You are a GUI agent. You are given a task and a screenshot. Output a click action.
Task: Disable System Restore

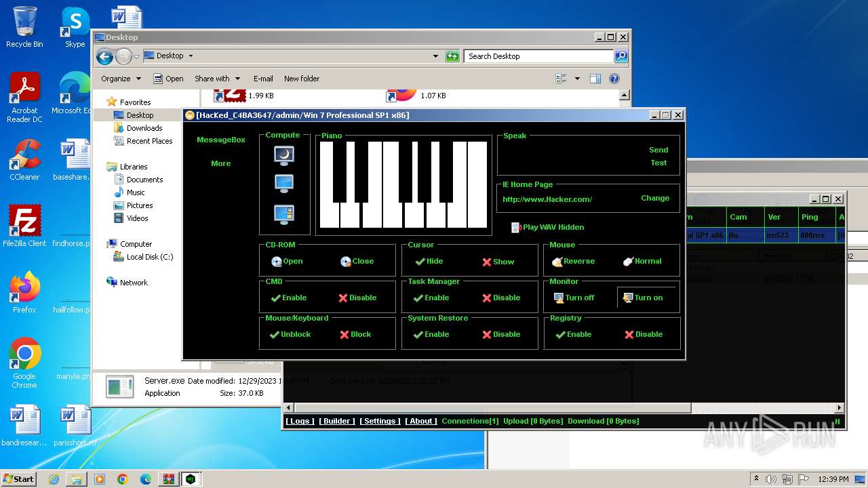click(501, 334)
